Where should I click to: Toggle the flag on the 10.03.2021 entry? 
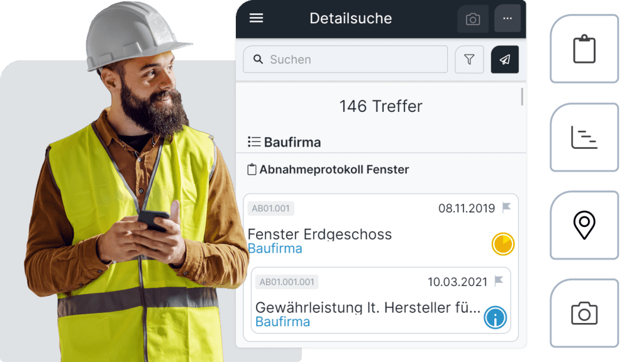point(499,281)
